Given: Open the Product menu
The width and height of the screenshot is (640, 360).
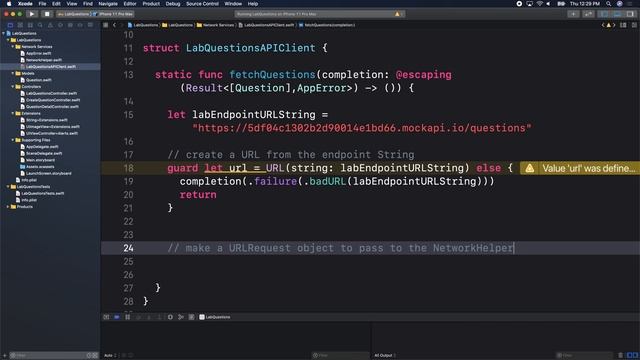Looking at the screenshot, I should [x=151, y=4].
